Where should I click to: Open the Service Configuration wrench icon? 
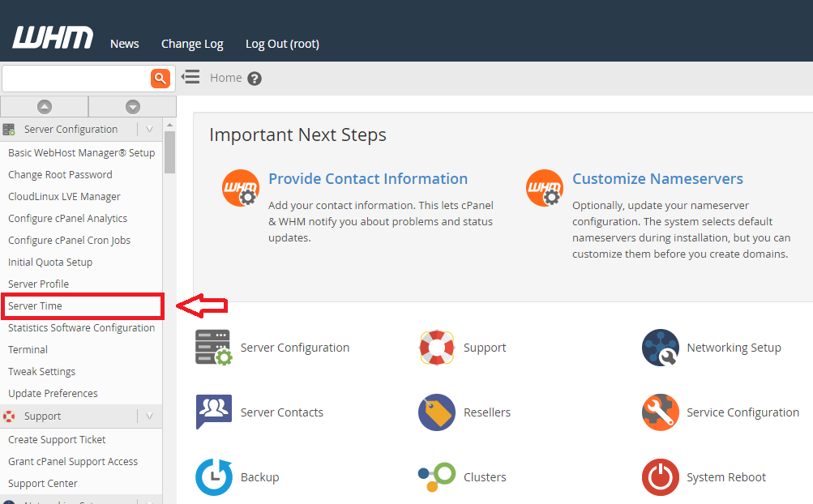coord(660,412)
